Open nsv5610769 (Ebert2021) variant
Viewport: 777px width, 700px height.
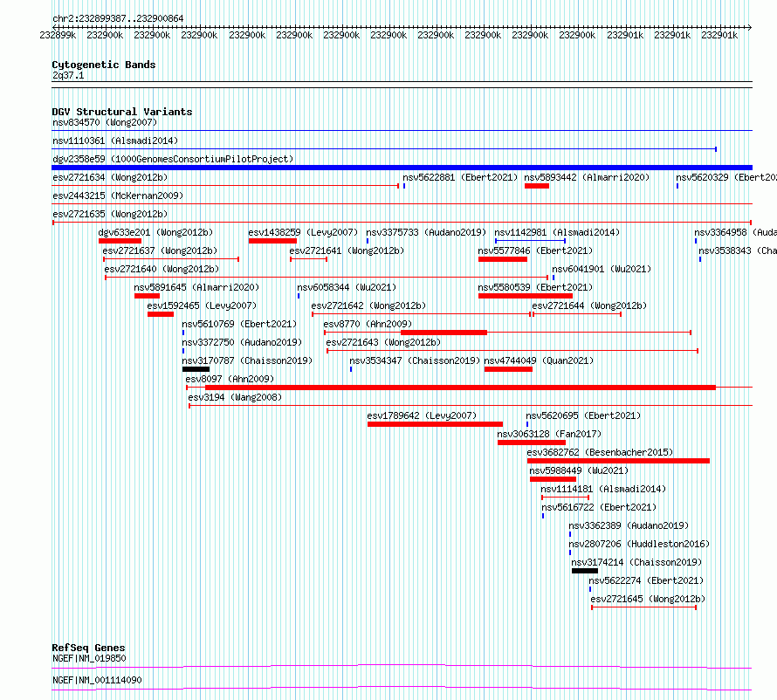click(239, 324)
